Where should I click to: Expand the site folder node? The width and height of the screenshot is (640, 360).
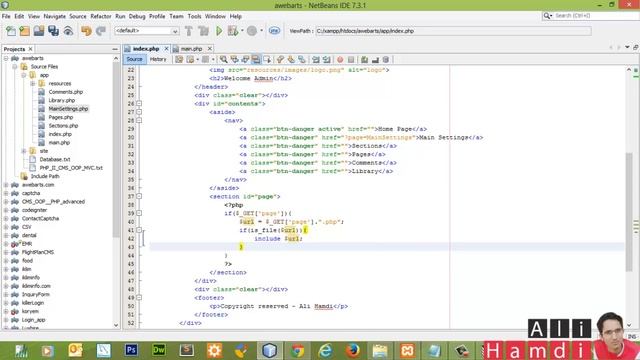[x=24, y=151]
